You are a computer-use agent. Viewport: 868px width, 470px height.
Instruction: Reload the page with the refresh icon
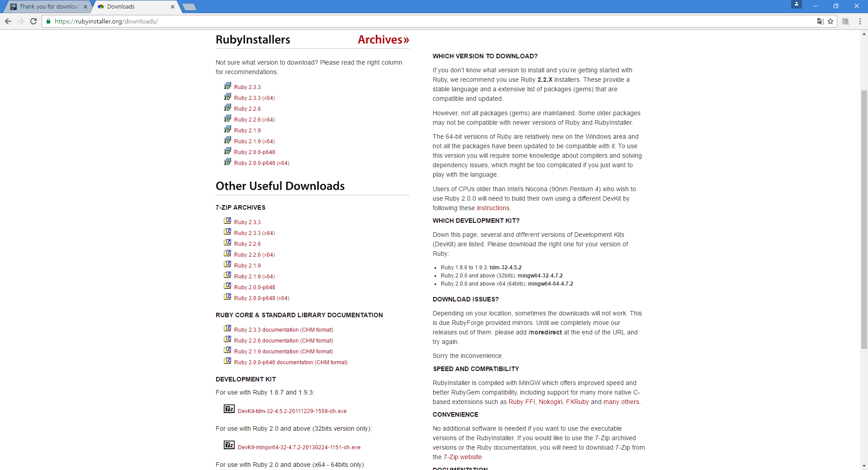(33, 21)
